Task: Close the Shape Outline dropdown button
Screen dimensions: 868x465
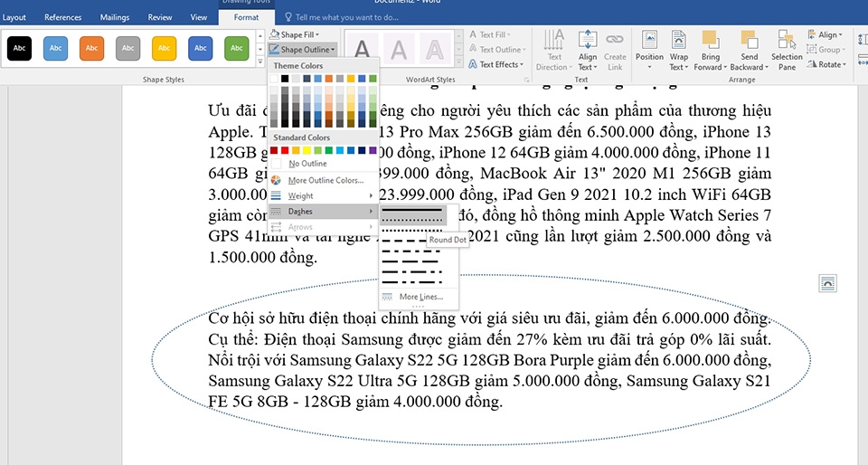Action: point(302,49)
